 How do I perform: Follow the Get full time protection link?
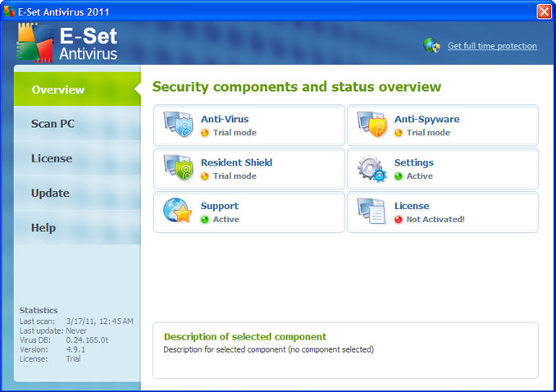[492, 46]
